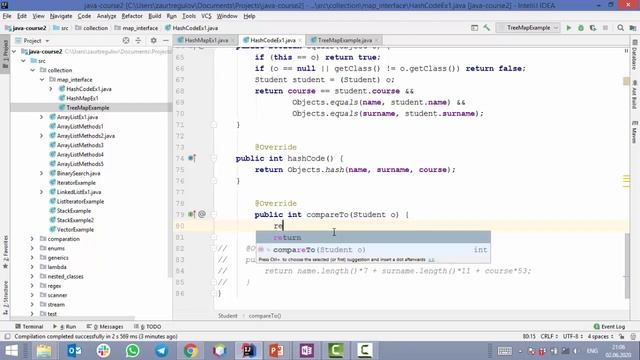
Task: Expand the lambda folder
Action: click(32, 267)
